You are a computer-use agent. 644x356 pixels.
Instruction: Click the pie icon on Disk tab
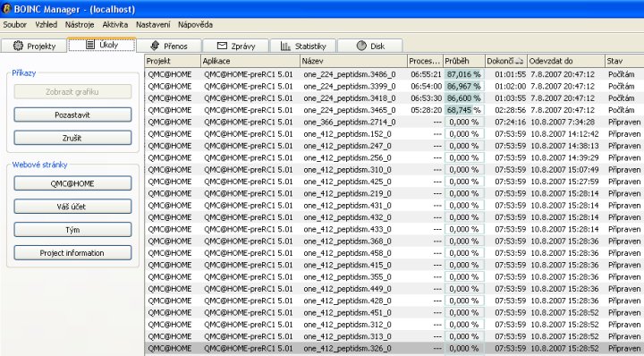pos(361,46)
